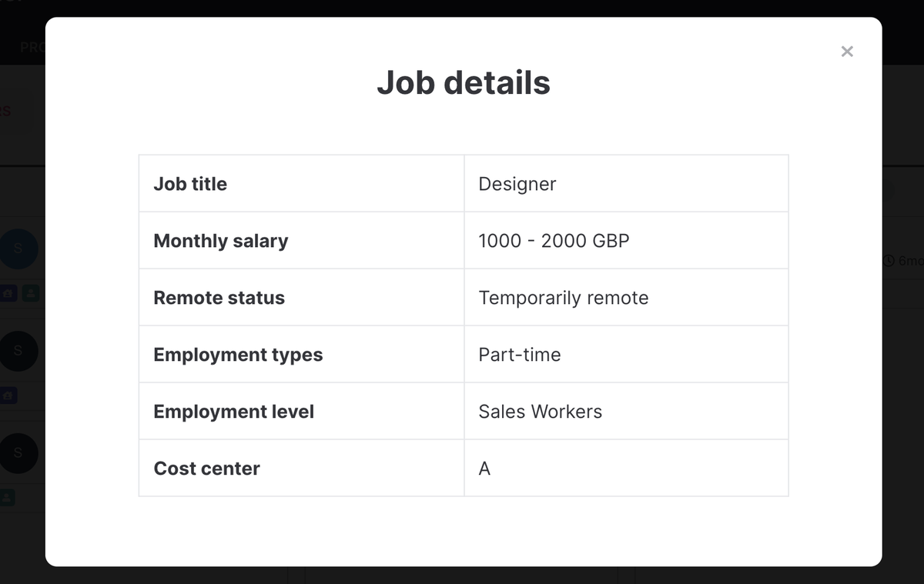This screenshot has height=584, width=924.
Task: Click the Sales Workers value
Action: pyautogui.click(x=541, y=412)
